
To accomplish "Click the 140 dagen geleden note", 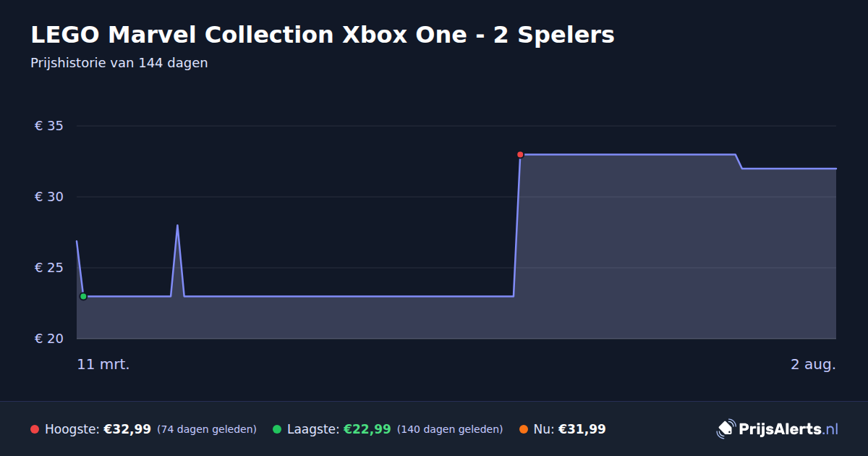I will [x=450, y=429].
